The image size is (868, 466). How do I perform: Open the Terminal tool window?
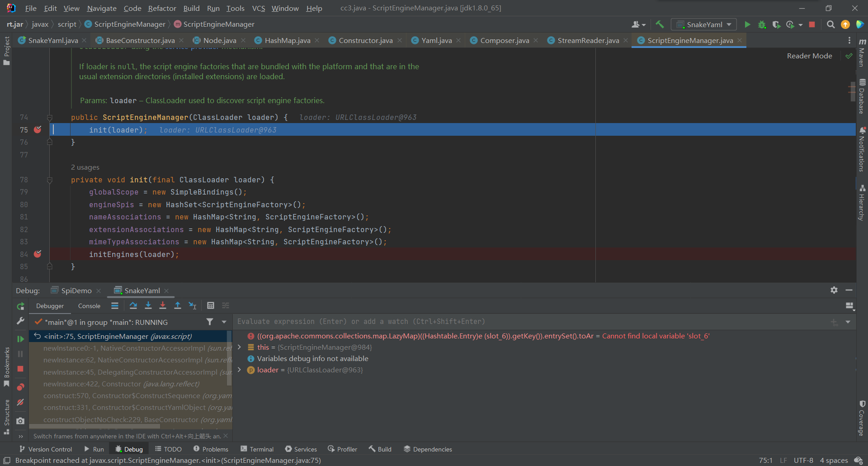tap(257, 449)
